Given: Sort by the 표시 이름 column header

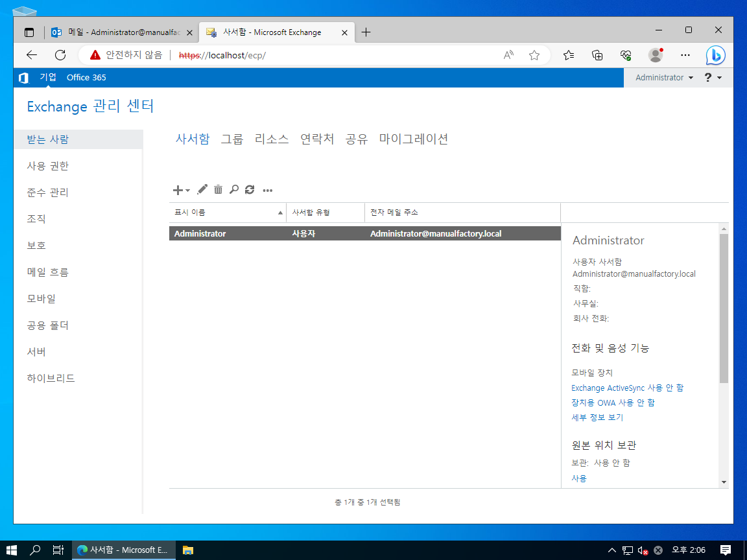Looking at the screenshot, I should 228,213.
